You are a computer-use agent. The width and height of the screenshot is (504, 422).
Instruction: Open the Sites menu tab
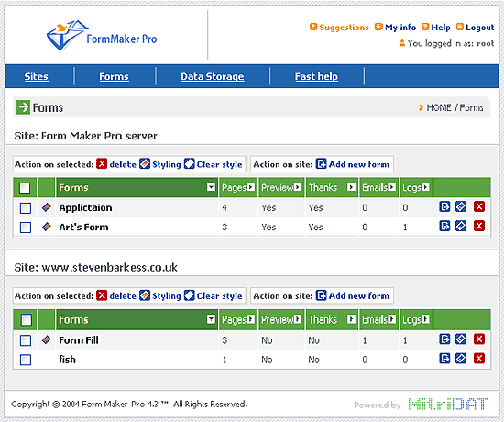click(x=37, y=76)
